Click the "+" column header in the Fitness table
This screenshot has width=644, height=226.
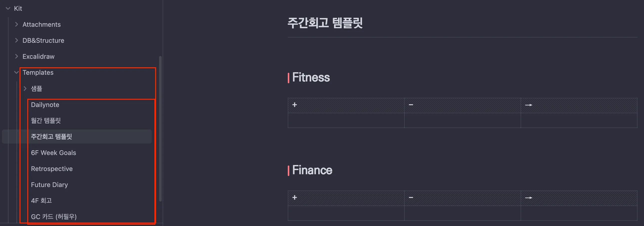[x=295, y=105]
